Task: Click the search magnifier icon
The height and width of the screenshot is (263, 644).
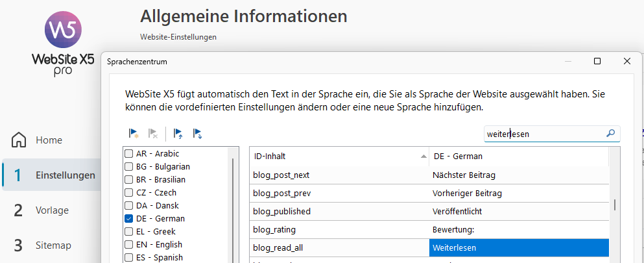Action: (610, 134)
